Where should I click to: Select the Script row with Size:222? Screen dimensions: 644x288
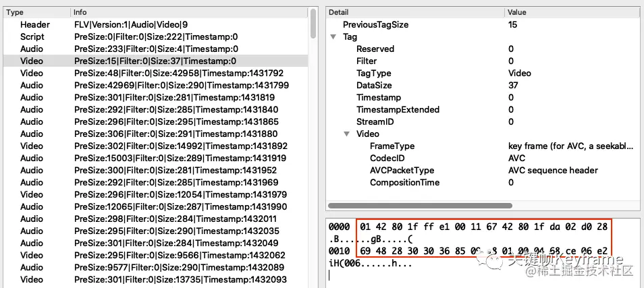[x=156, y=37]
